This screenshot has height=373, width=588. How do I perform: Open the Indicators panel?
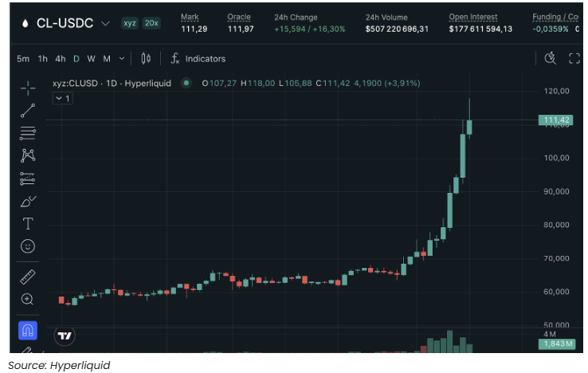click(198, 58)
